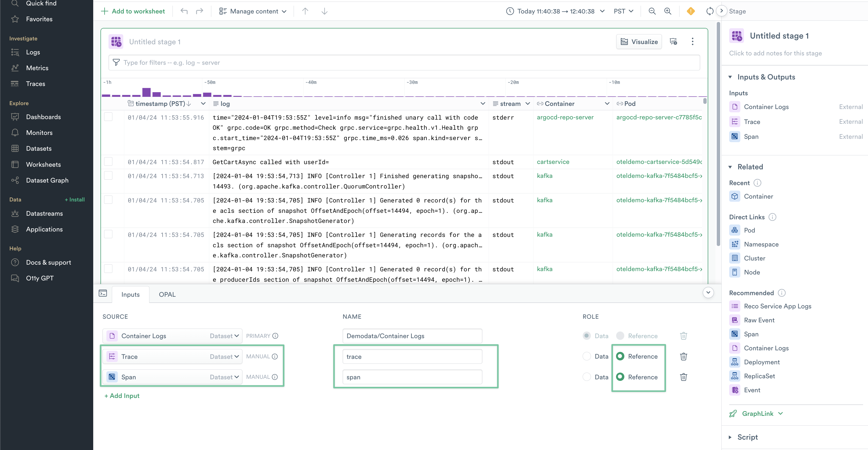Select Data role for span input
Screen dimensions: 868x450
[x=587, y=377]
